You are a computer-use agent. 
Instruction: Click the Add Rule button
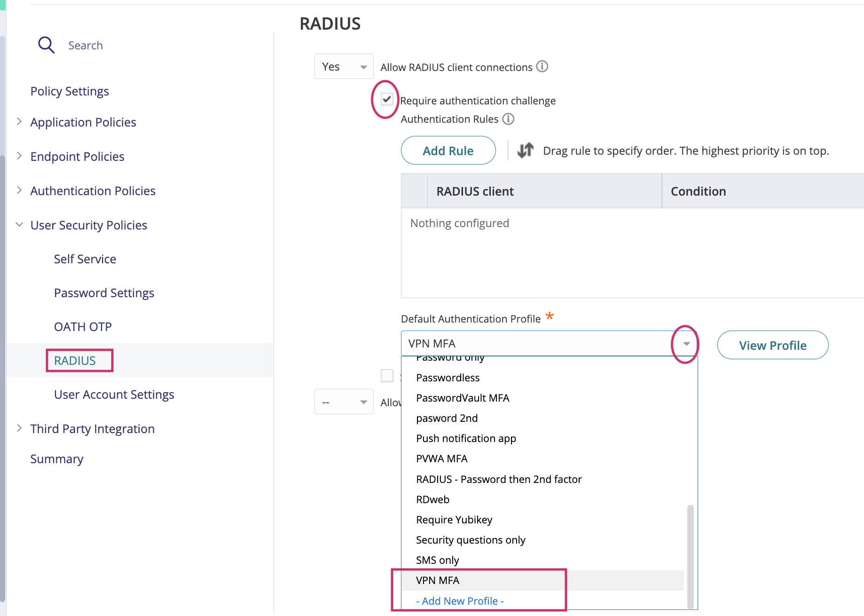point(448,150)
